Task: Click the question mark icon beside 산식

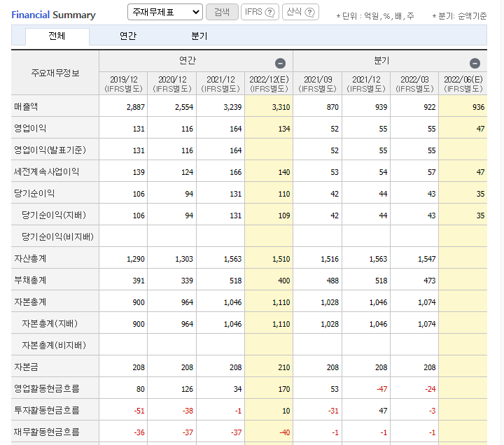Action: coord(310,13)
